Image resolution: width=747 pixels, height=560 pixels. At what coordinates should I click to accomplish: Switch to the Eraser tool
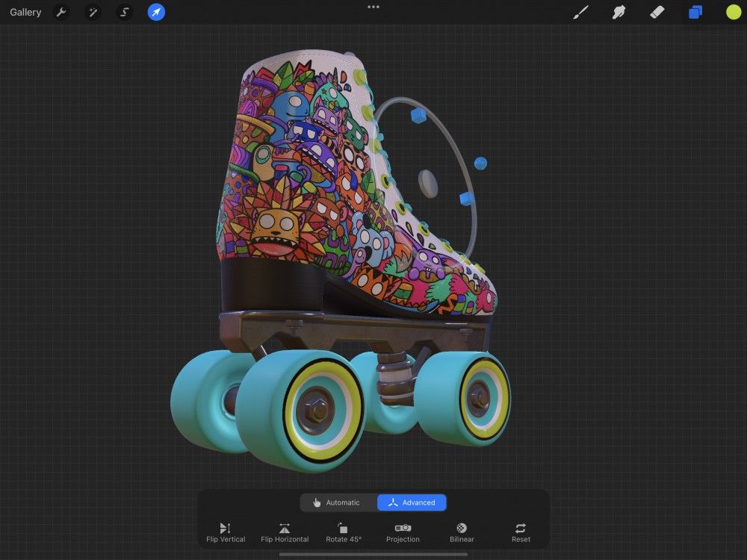click(x=656, y=12)
